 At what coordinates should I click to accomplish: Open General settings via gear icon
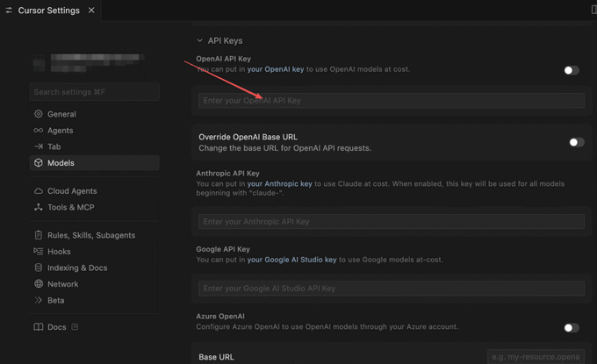click(x=39, y=114)
